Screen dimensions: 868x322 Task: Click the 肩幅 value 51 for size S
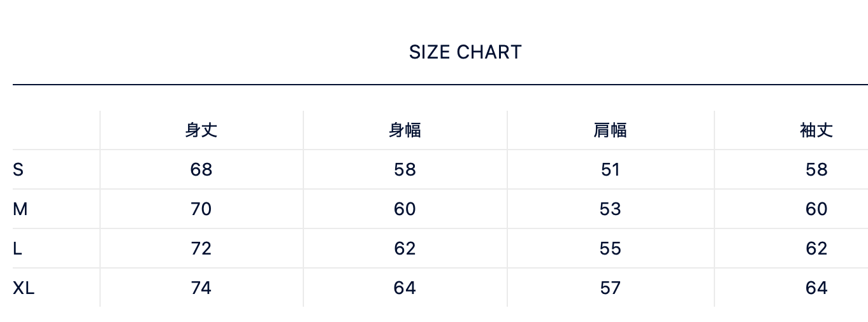click(x=610, y=170)
